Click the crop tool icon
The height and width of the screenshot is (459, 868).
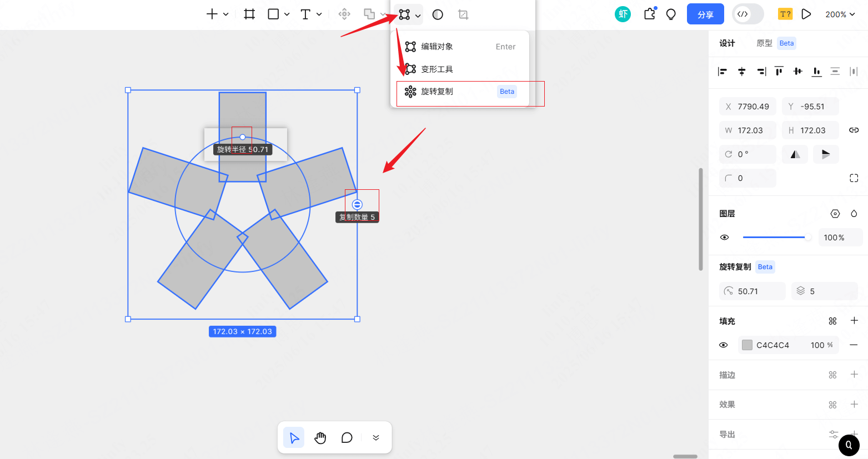coord(463,14)
